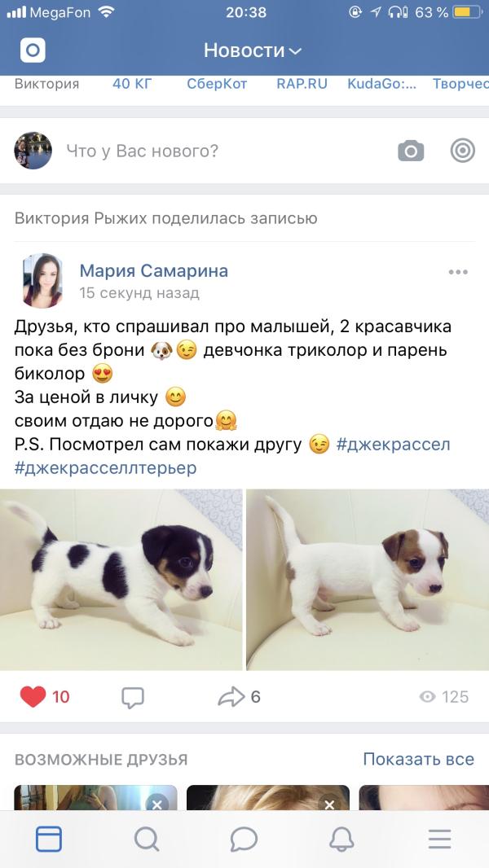
Task: Open the three-dots post options menu
Action: point(458,272)
